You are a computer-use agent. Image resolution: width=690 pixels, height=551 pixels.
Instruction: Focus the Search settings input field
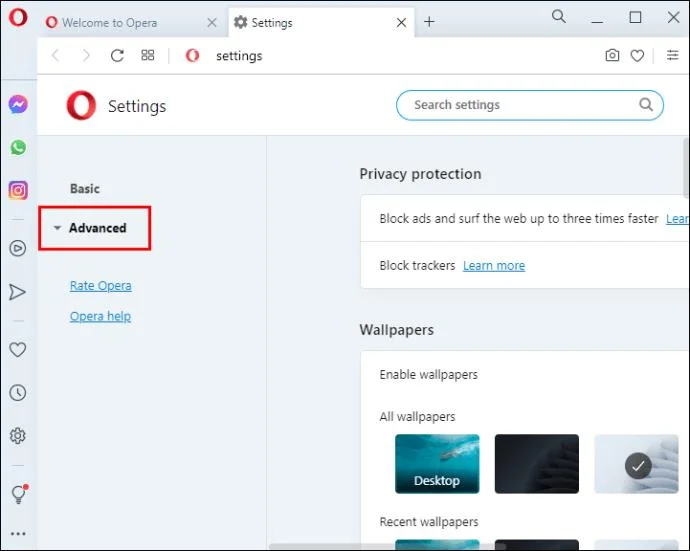tap(530, 105)
